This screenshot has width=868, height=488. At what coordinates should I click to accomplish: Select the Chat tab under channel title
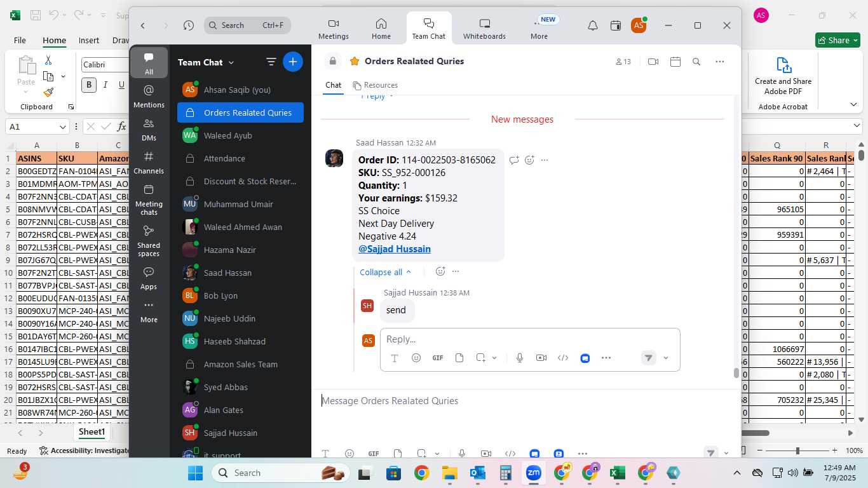(x=333, y=85)
